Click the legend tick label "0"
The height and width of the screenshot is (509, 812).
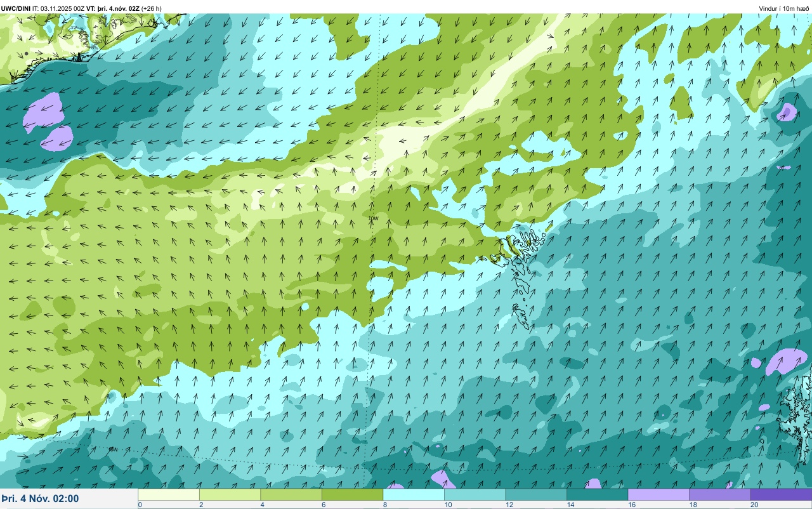point(140,505)
